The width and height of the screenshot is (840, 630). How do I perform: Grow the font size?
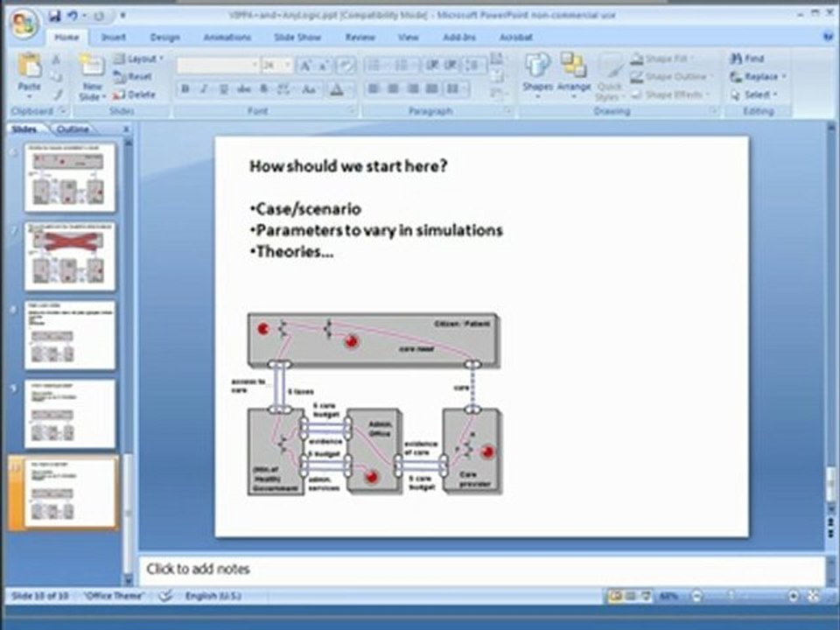(x=304, y=66)
